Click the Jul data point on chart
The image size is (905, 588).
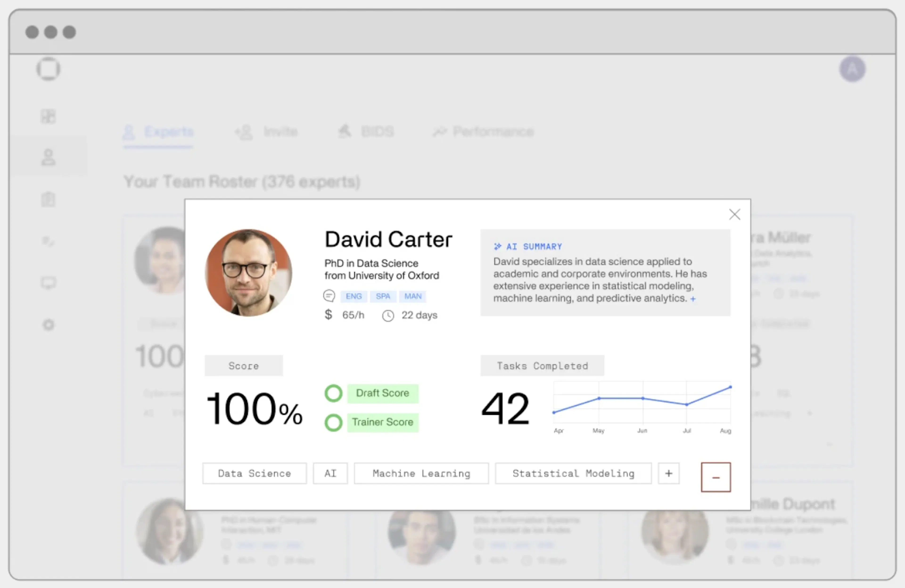coord(686,405)
